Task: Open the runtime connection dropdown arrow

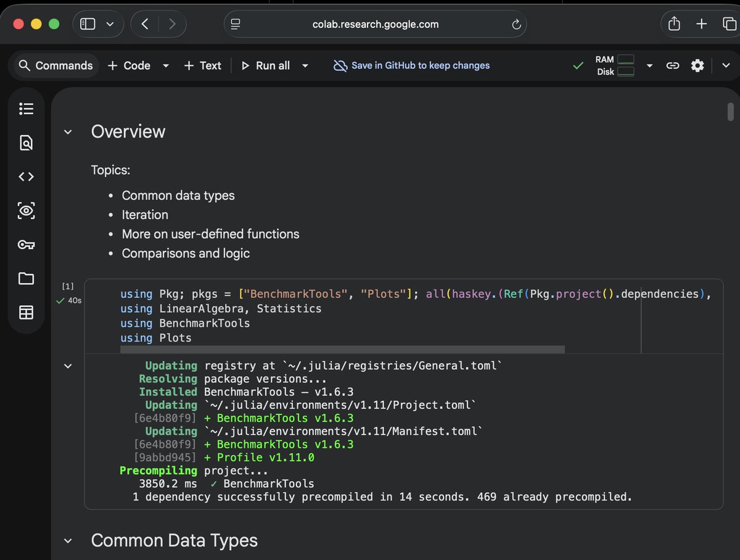Action: (x=649, y=66)
